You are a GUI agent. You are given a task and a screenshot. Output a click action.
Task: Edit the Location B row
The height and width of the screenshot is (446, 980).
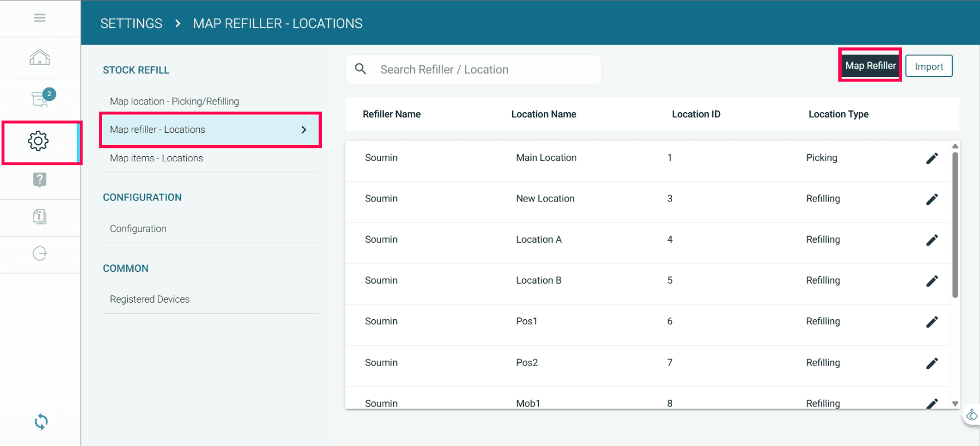click(x=931, y=281)
